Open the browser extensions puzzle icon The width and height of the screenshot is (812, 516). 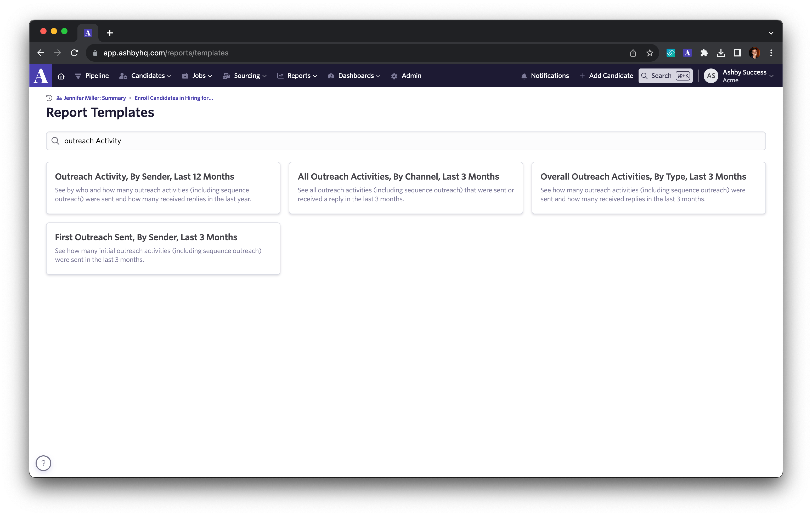point(704,53)
